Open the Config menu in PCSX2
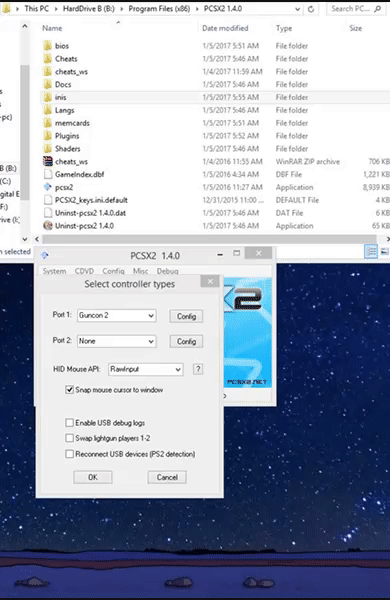Viewport: 390px width, 600px height. click(x=113, y=271)
